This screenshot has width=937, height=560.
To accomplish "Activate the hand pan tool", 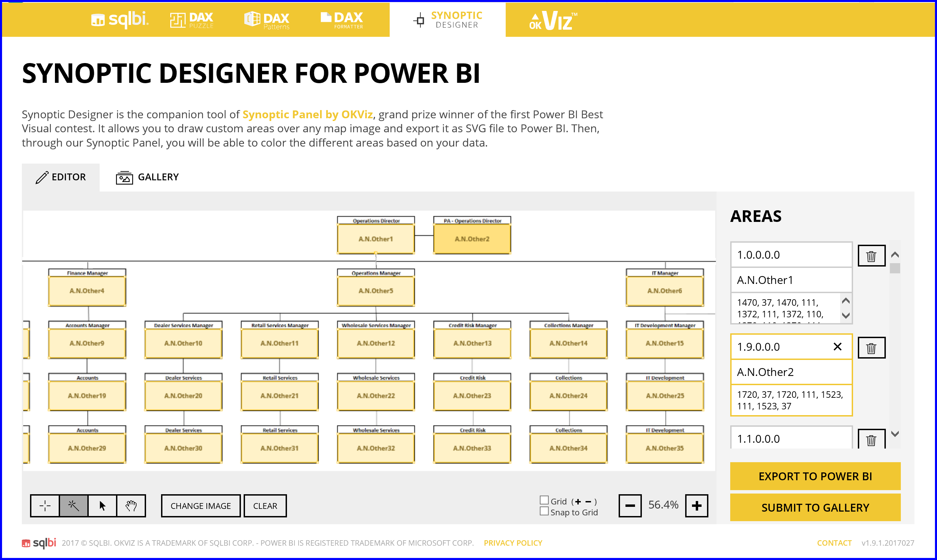I will [x=131, y=506].
